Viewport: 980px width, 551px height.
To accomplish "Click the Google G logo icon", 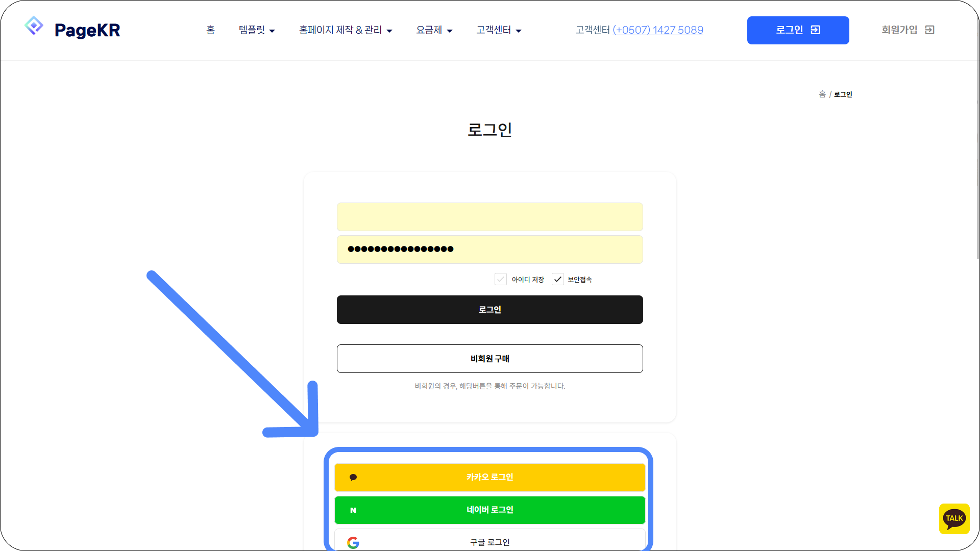I will tap(353, 542).
